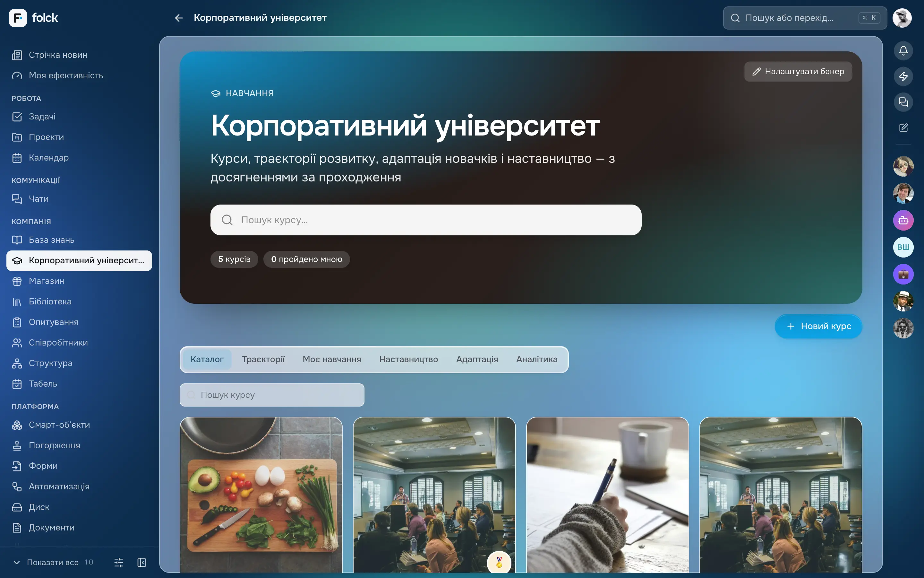Click the compose note pencil icon
The height and width of the screenshot is (578, 924).
click(903, 127)
